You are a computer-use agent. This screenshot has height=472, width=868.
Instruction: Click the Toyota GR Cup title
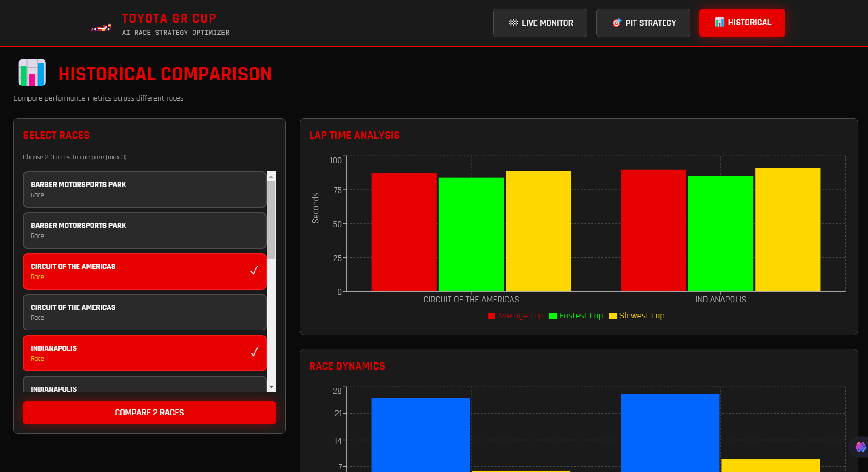coord(169,18)
